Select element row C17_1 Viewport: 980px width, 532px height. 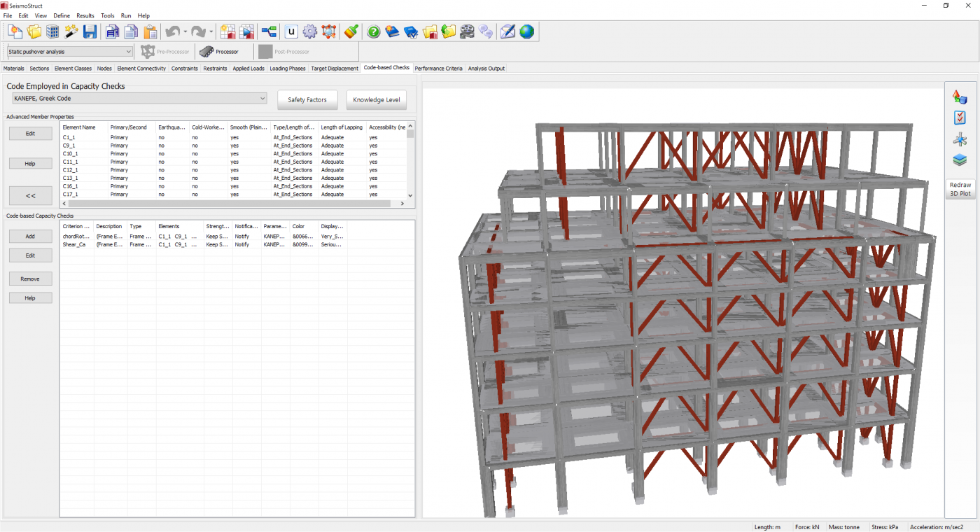tap(233, 195)
